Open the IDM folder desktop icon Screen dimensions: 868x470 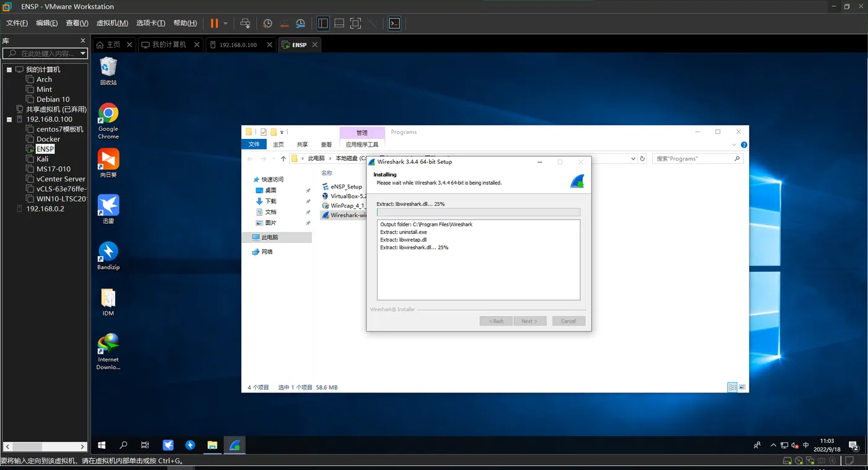point(108,301)
